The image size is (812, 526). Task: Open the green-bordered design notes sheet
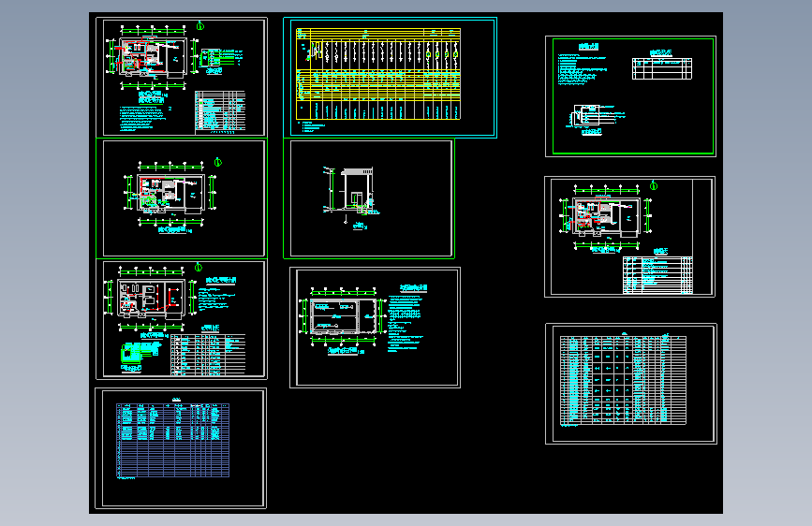click(x=630, y=96)
